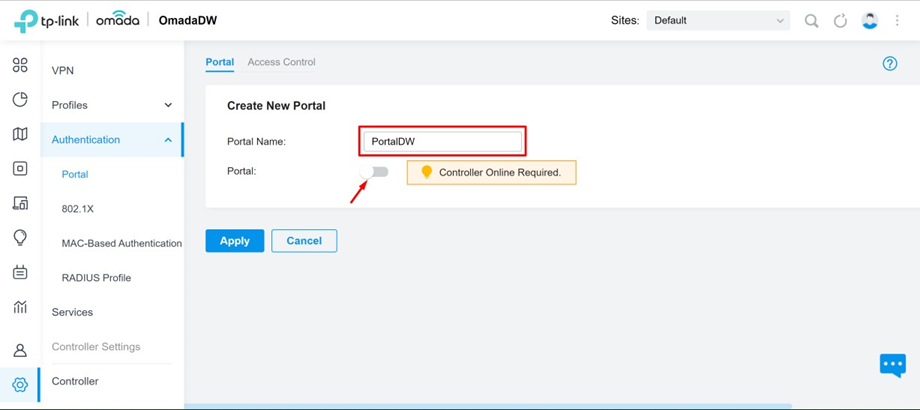Click the help question mark icon

click(x=890, y=64)
